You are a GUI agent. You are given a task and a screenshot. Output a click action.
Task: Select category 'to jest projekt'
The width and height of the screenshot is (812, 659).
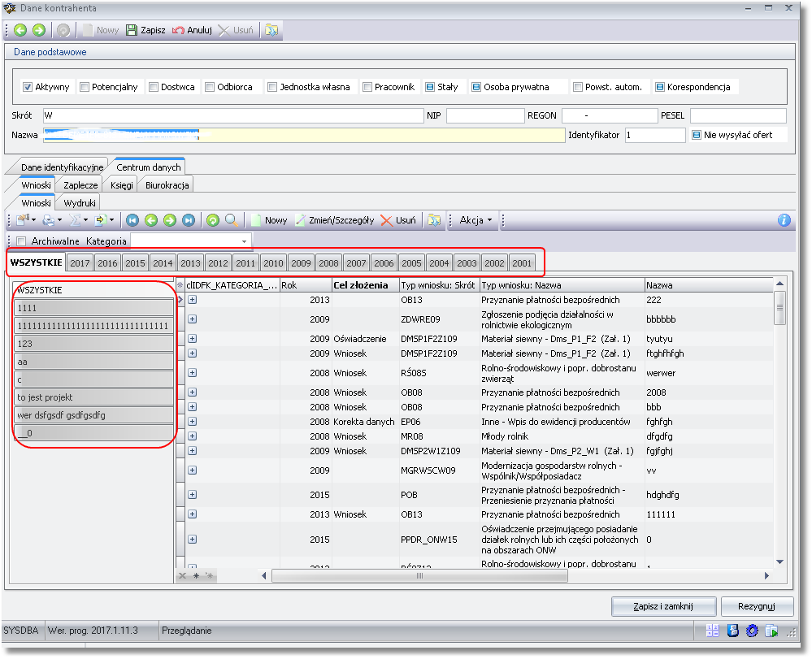click(x=93, y=397)
